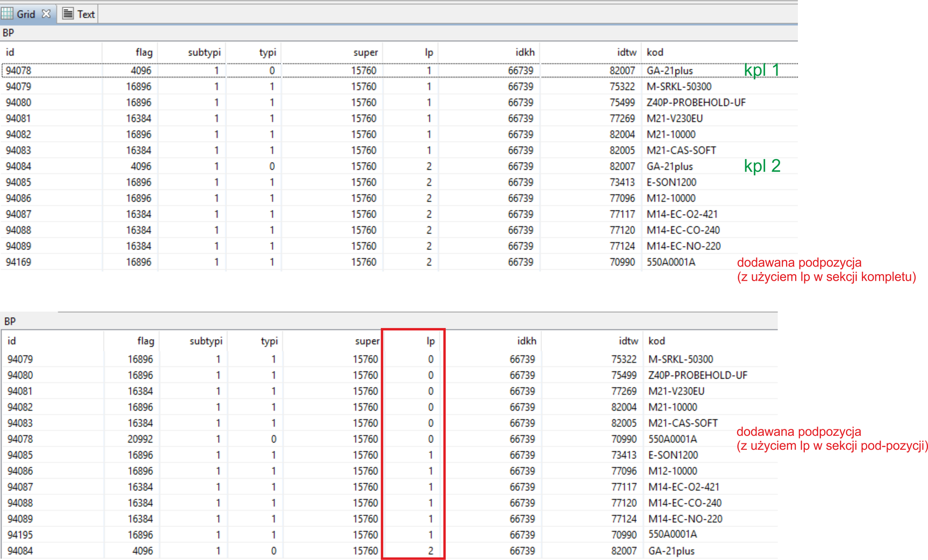
Task: Sort upper grid by the kod column header
Action: tap(655, 52)
